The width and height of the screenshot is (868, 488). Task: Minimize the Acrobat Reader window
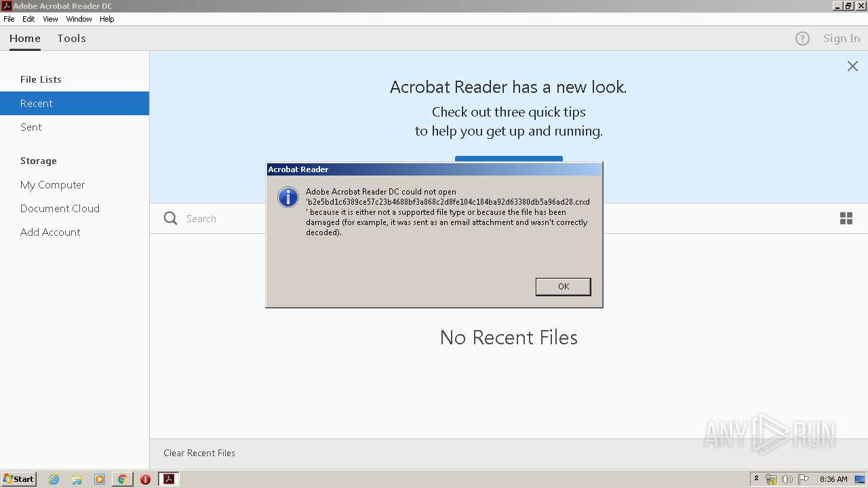pyautogui.click(x=837, y=5)
